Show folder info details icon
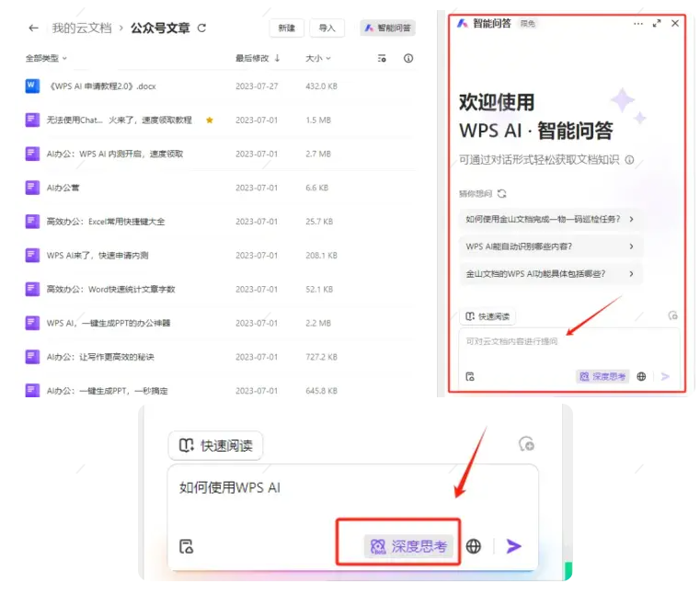700x595 pixels. pos(408,58)
